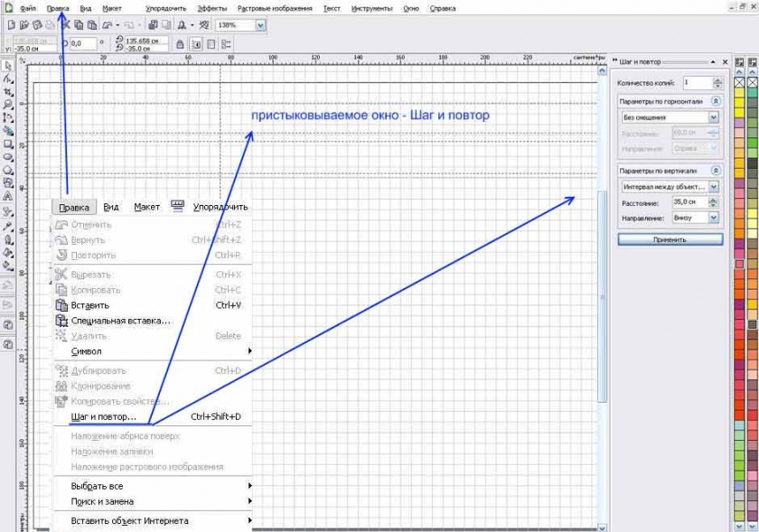Choose 'Шаг и повтор...' menu item

(103, 416)
